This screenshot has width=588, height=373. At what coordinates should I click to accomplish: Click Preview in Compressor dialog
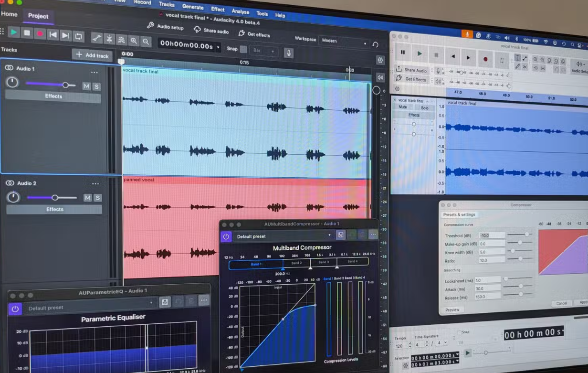click(452, 310)
